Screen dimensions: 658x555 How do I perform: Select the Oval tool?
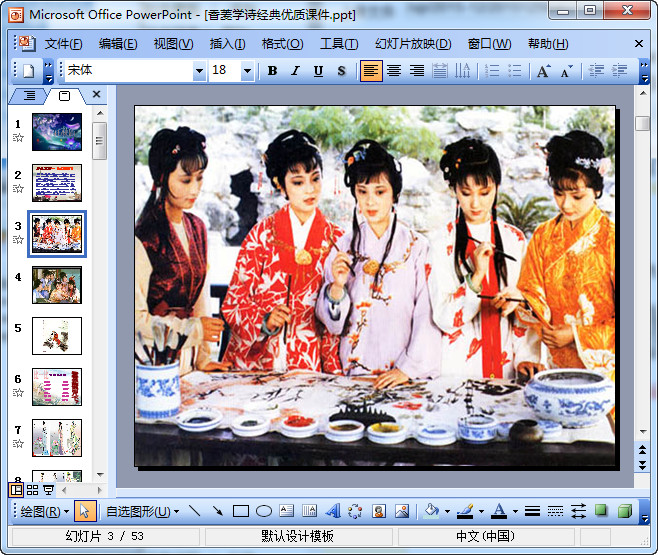click(x=264, y=511)
